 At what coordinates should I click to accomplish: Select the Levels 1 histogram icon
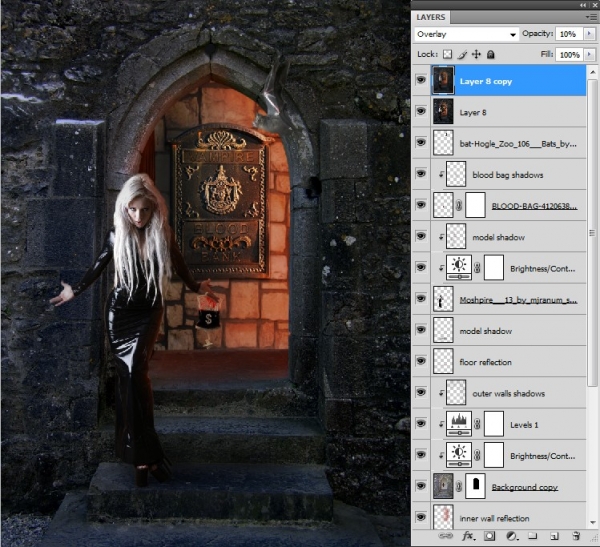(459, 424)
